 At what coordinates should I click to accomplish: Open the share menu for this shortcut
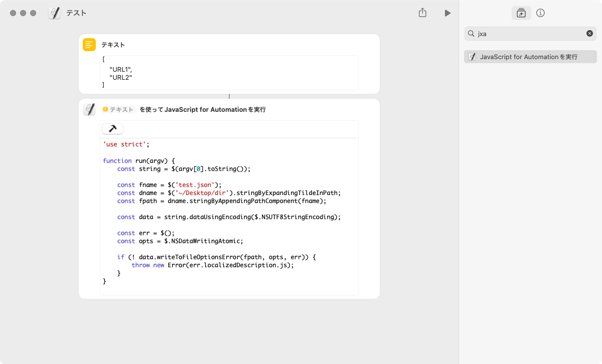(422, 13)
